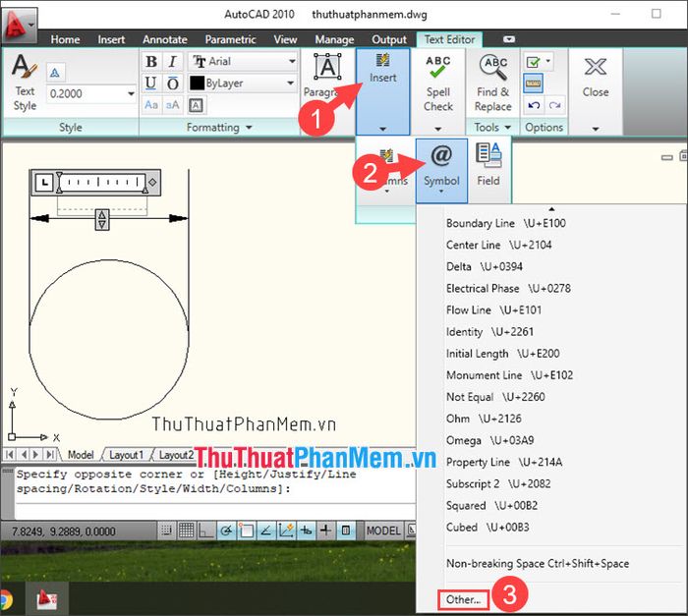The height and width of the screenshot is (616, 688).
Task: Open the Text Style gallery
Action: tap(25, 82)
